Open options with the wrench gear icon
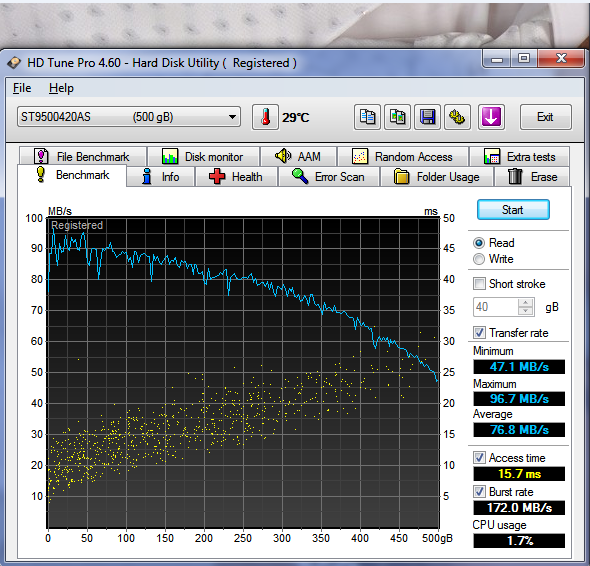 click(x=457, y=117)
